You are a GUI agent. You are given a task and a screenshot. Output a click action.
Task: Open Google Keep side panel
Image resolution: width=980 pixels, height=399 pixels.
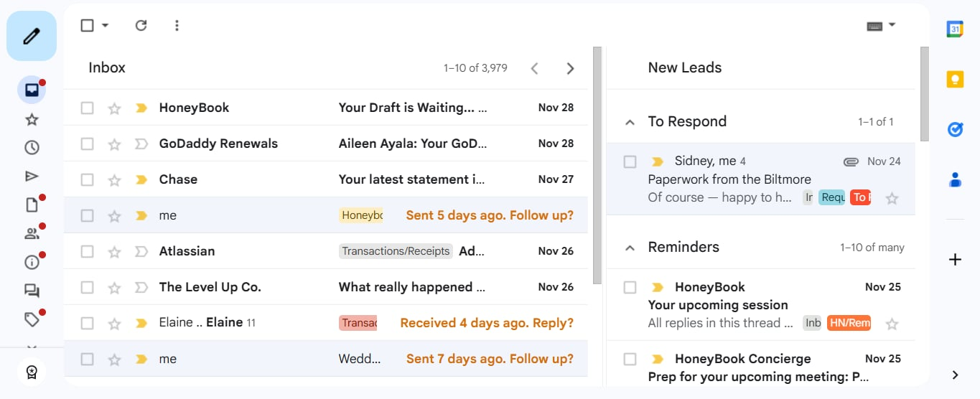coord(955,79)
